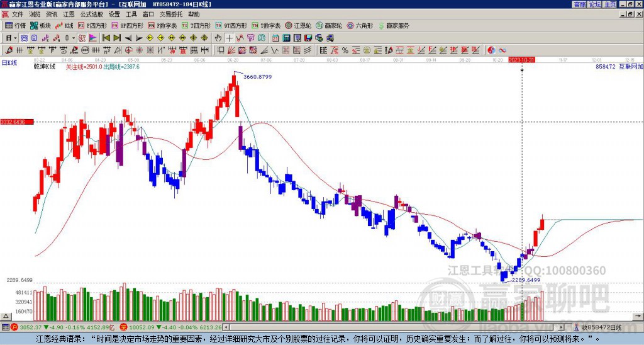Open the 江恩 menu

[x=69, y=14]
